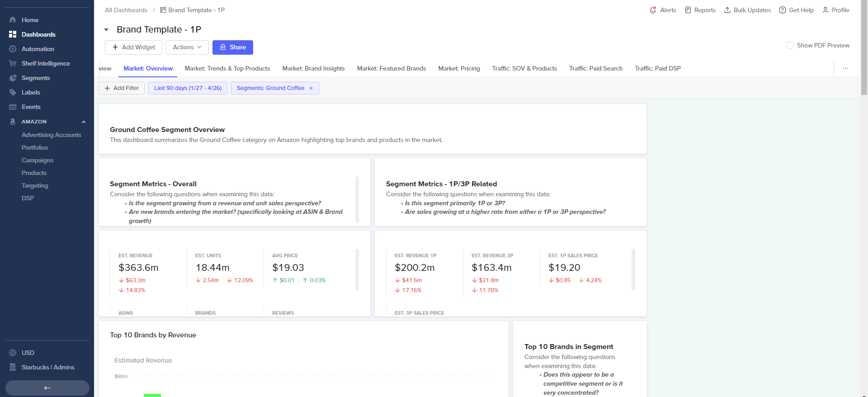Open Campaigns in sidebar
The height and width of the screenshot is (397, 868).
[x=38, y=160]
